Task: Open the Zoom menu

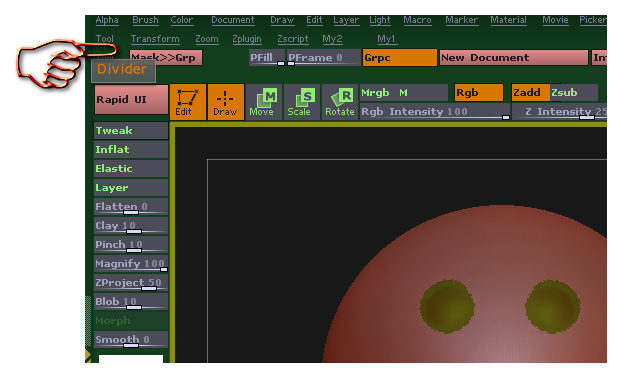Action: click(207, 39)
